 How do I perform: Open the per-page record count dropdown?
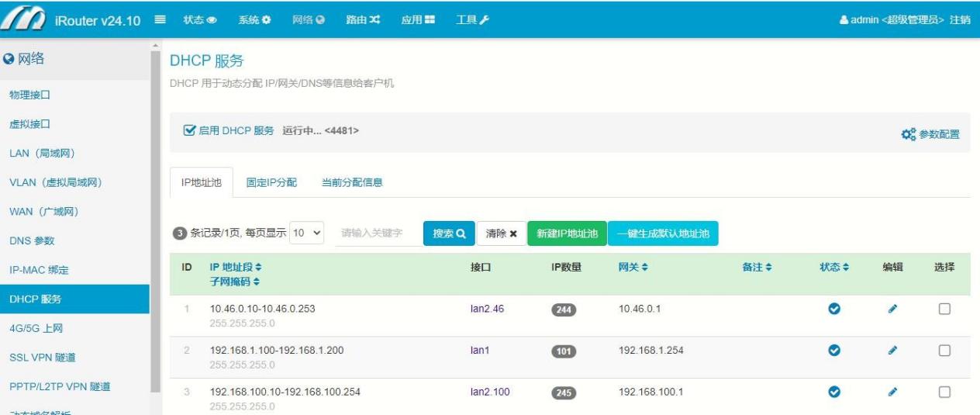pyautogui.click(x=306, y=233)
